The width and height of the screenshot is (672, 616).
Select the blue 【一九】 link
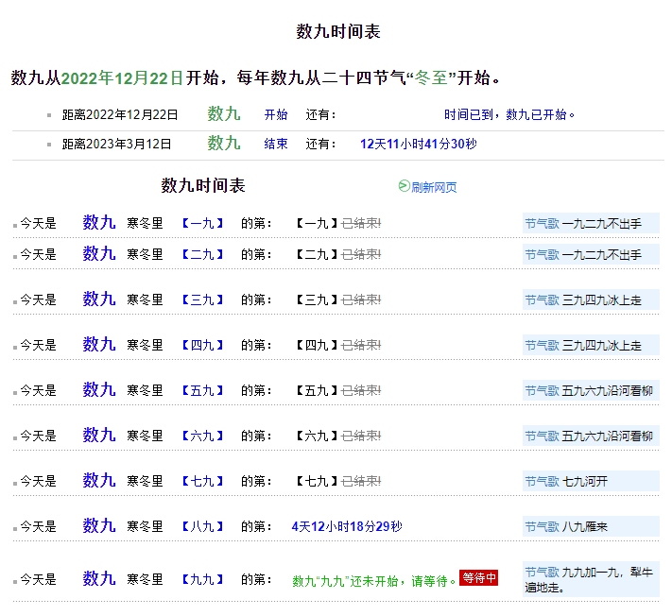202,224
